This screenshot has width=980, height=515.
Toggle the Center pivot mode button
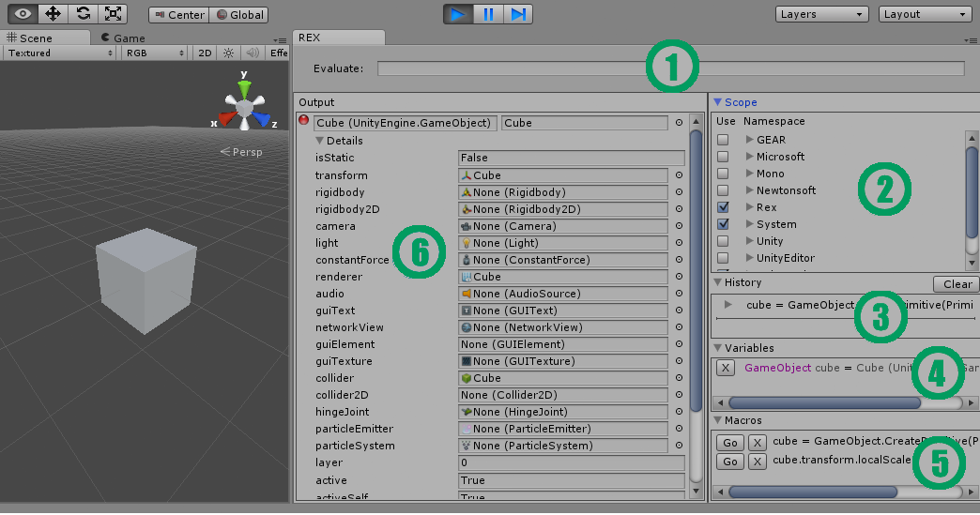(x=179, y=15)
